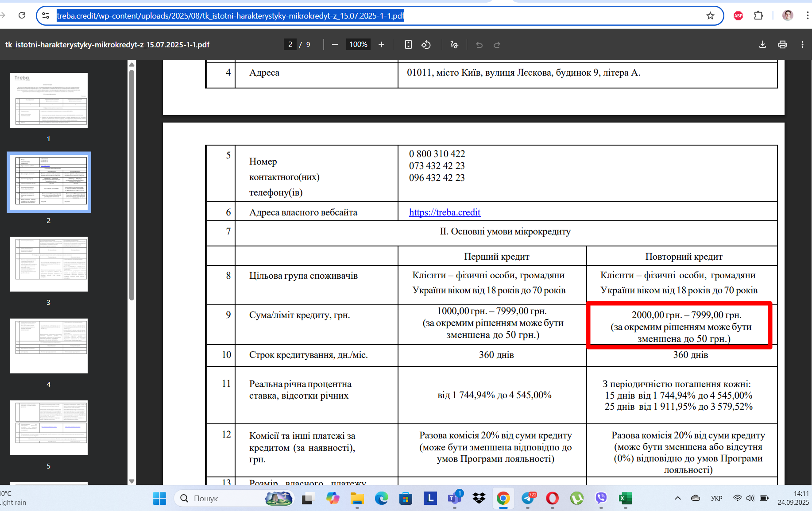Zoom out with the minus icon
Screen dimensions: 812x511
(335, 44)
